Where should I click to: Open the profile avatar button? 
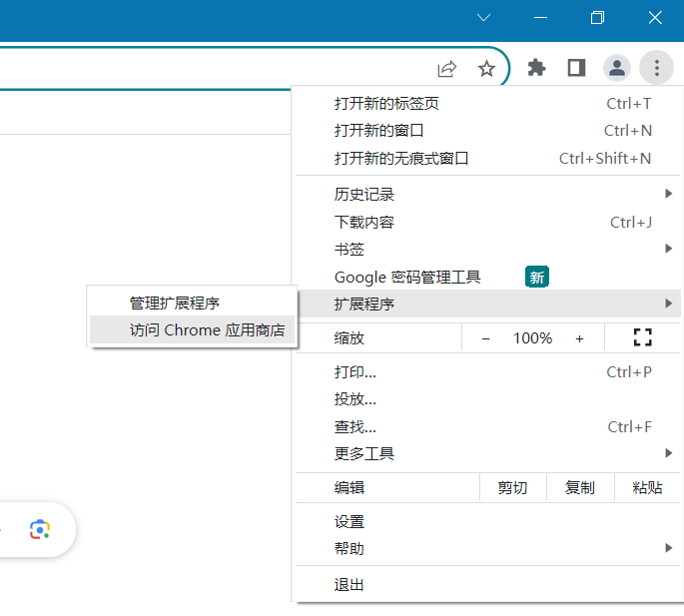click(x=617, y=68)
